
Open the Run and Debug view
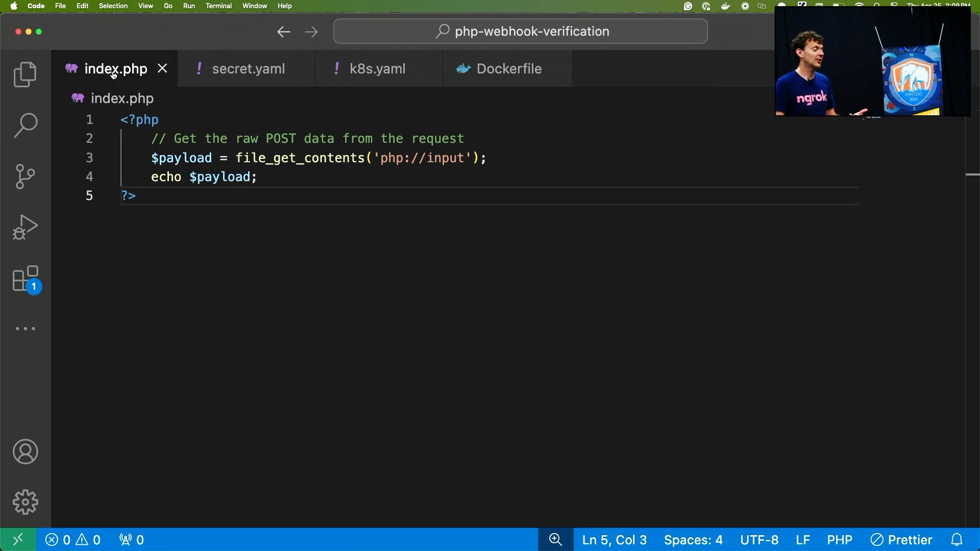coord(25,228)
